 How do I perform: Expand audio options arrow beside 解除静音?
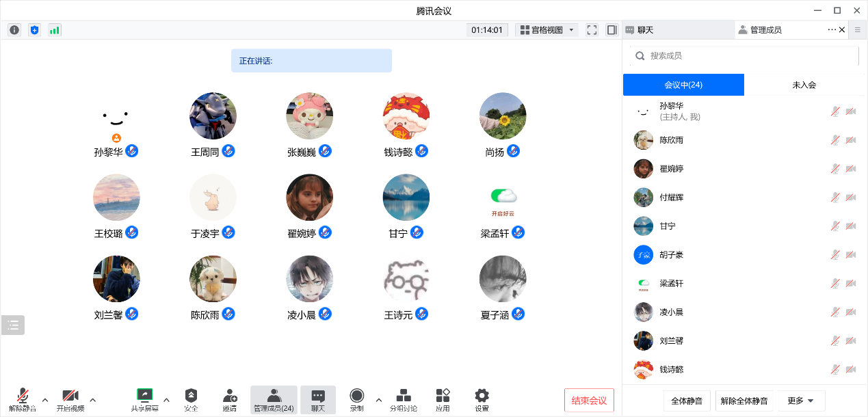tap(45, 400)
